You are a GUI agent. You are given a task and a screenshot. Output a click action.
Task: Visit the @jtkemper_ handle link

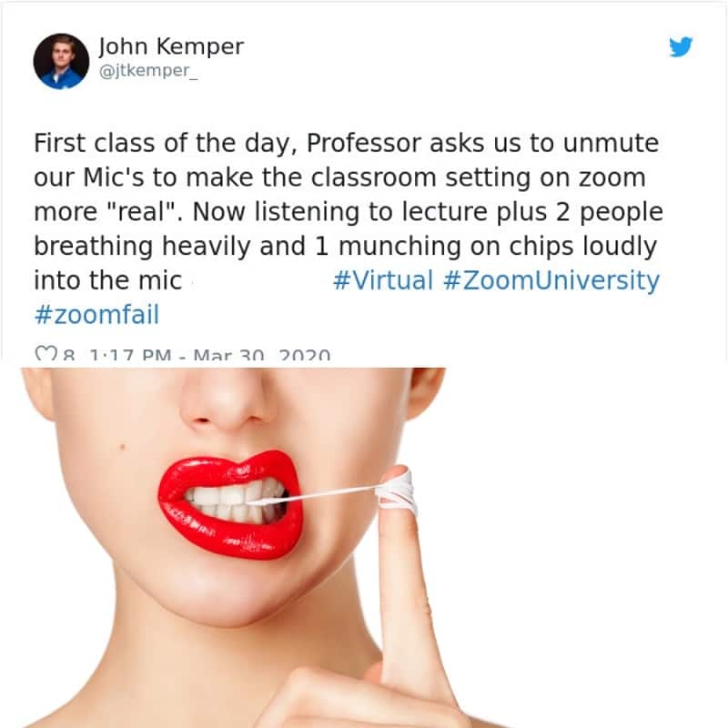[148, 71]
